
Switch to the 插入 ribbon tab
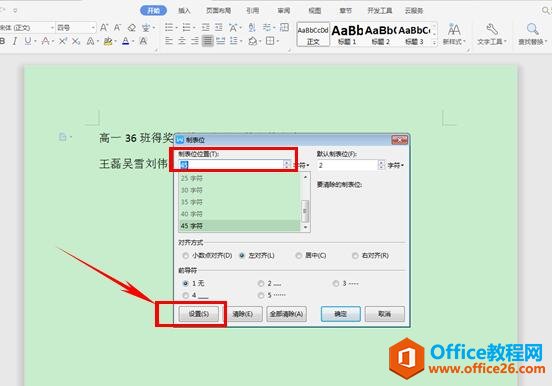click(184, 11)
